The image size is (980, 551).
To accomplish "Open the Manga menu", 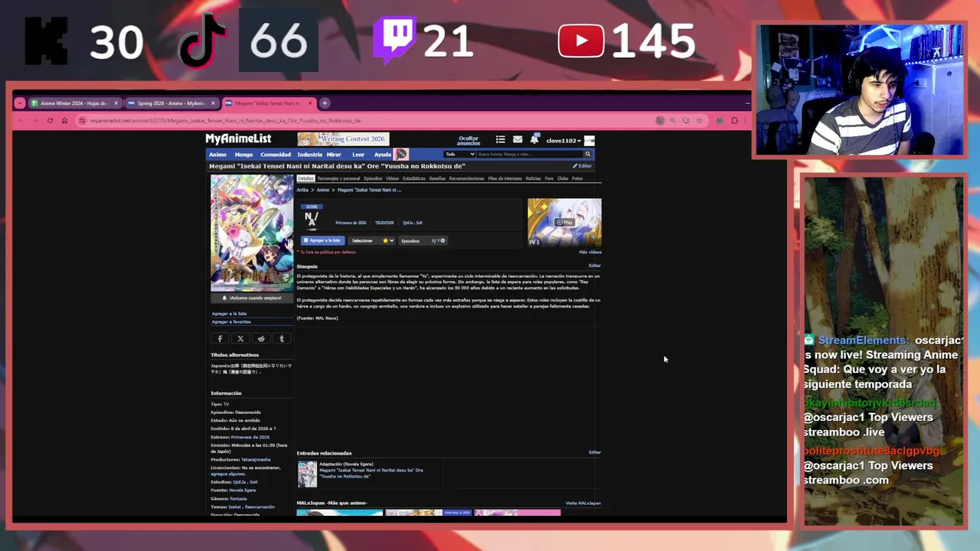I will (x=243, y=155).
